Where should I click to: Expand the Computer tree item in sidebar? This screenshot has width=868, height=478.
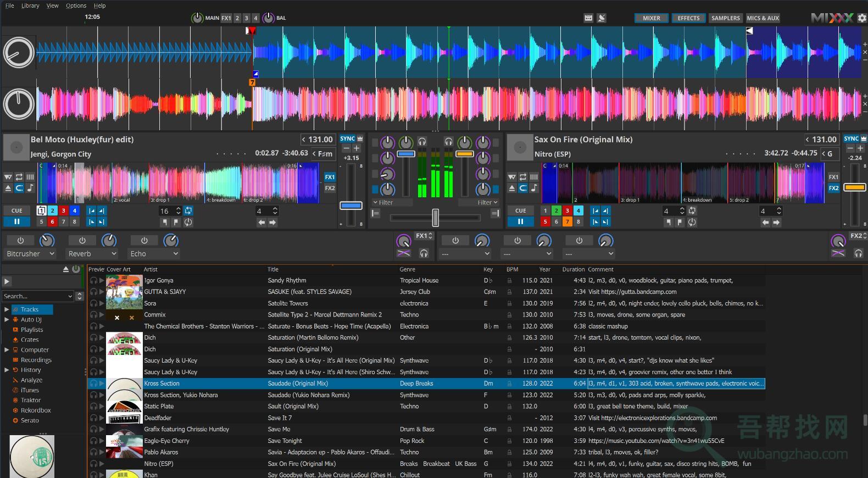7,350
